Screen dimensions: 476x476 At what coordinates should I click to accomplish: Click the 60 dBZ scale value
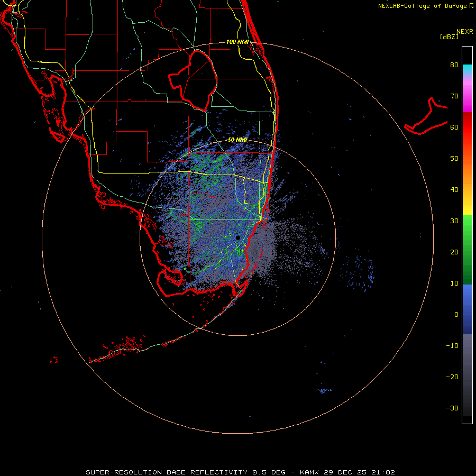click(x=454, y=127)
